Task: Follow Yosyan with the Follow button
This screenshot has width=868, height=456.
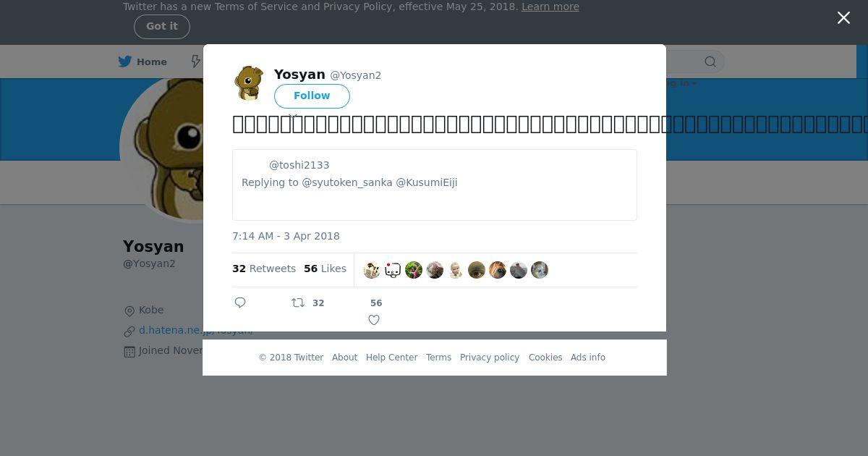Action: [x=312, y=96]
